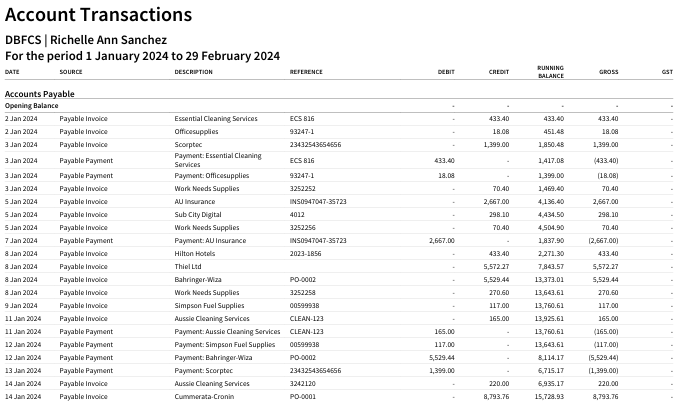The height and width of the screenshot is (406, 684).
Task: Click the SOURCE column header
Action: pyautogui.click(x=71, y=72)
